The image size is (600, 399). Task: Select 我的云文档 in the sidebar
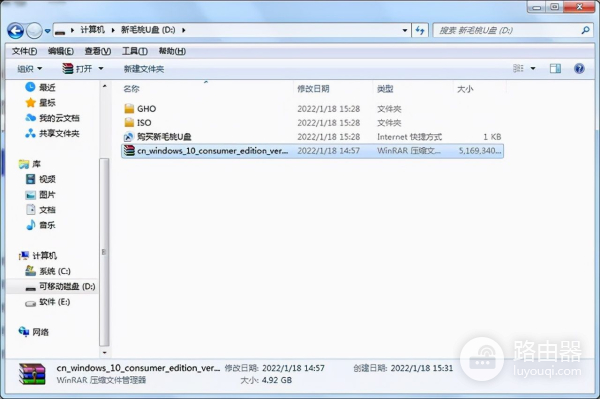59,118
